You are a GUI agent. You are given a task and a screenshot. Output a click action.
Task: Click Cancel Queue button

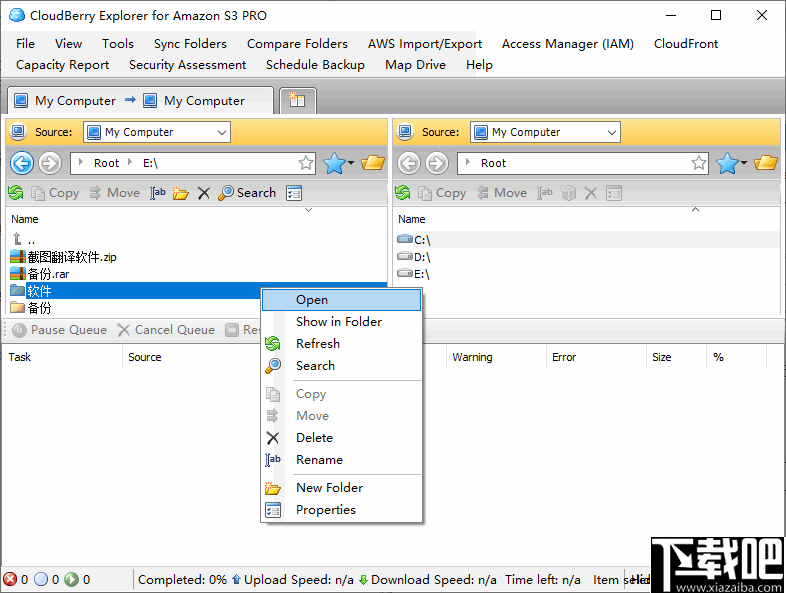coord(166,330)
